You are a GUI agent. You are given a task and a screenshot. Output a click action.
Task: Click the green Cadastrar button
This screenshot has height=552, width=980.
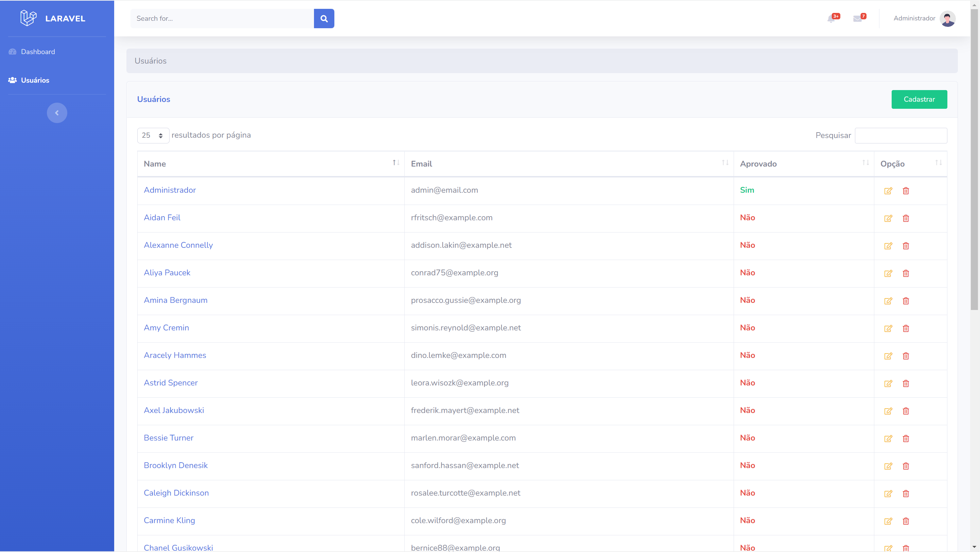[x=920, y=99]
